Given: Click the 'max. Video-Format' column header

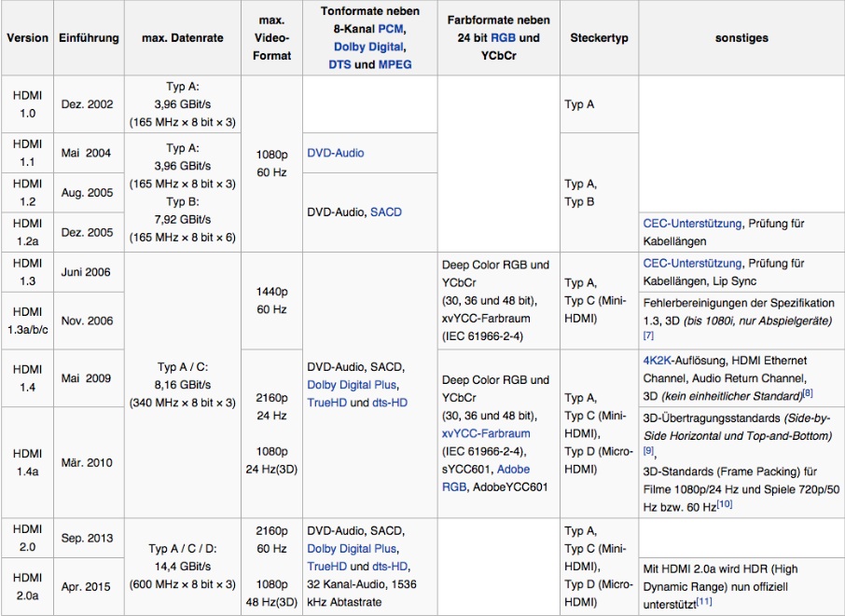Looking at the screenshot, I should click(271, 37).
